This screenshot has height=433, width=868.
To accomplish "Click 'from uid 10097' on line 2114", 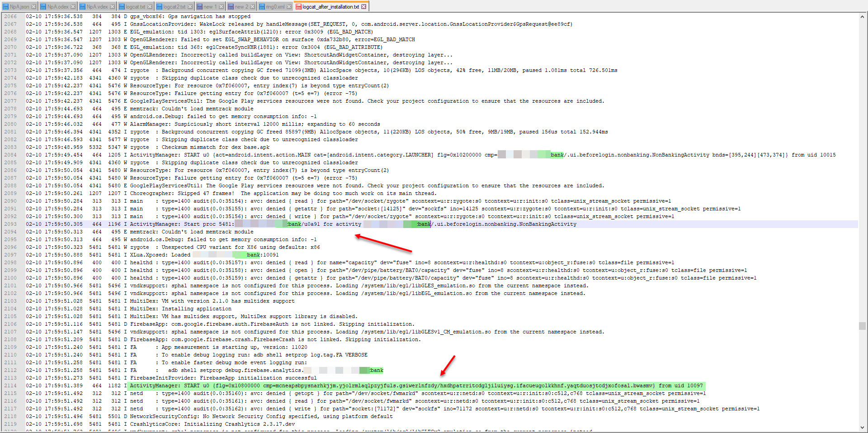I will click(681, 385).
